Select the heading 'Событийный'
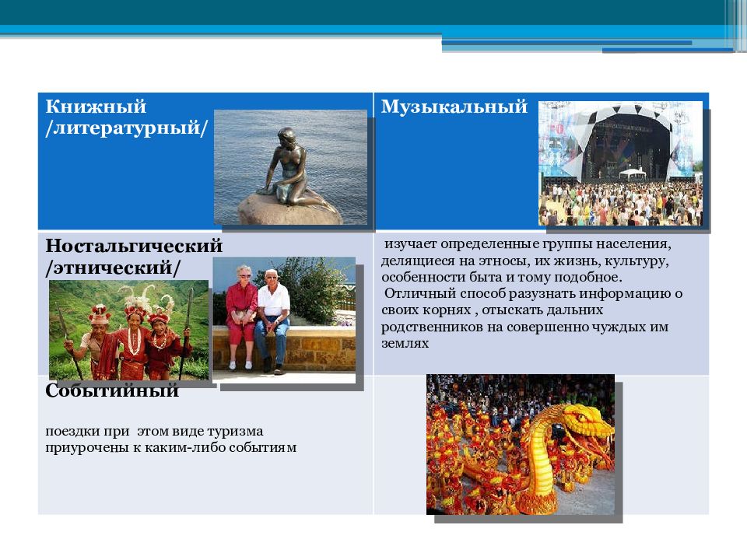 [x=112, y=390]
